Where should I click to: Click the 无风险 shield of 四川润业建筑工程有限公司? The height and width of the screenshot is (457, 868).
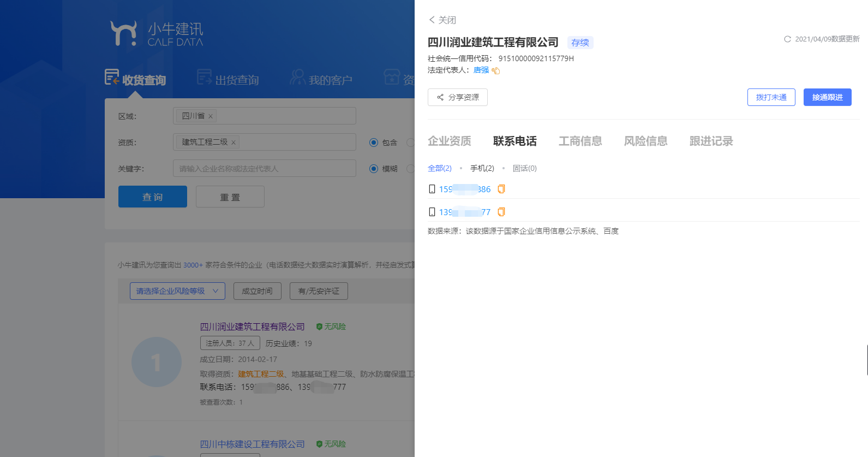(319, 327)
